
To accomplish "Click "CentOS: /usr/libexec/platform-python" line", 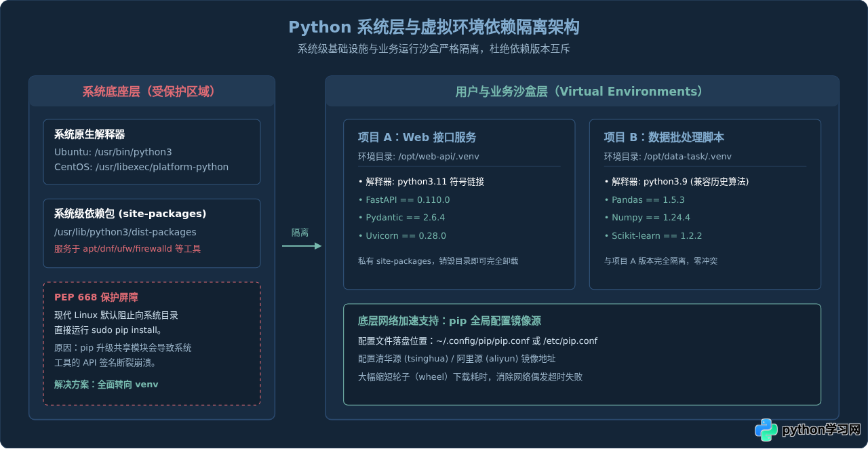I will click(141, 167).
